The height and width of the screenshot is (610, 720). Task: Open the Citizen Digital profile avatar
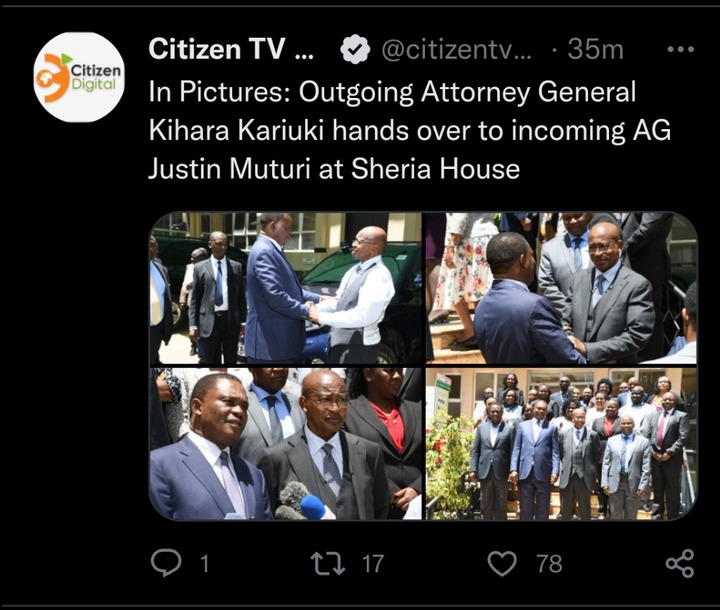point(79,77)
